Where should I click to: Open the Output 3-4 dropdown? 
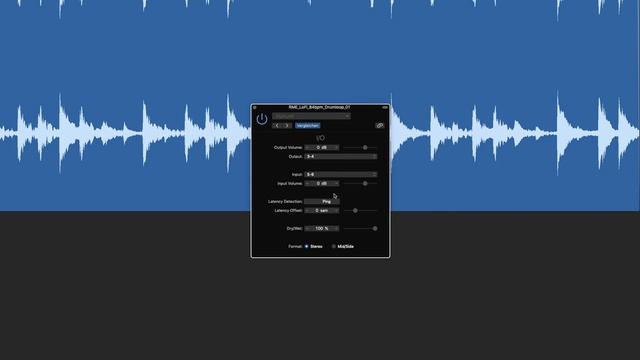[x=341, y=156]
